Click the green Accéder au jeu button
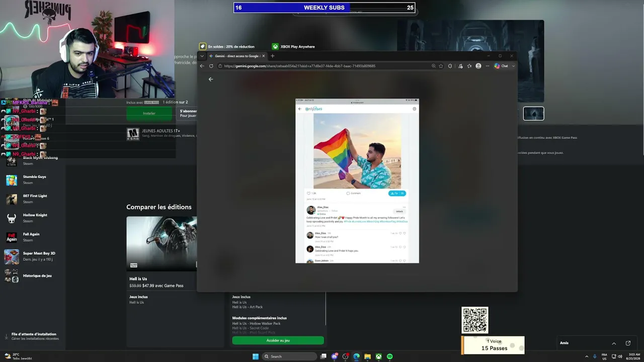The height and width of the screenshot is (362, 644). [x=278, y=340]
